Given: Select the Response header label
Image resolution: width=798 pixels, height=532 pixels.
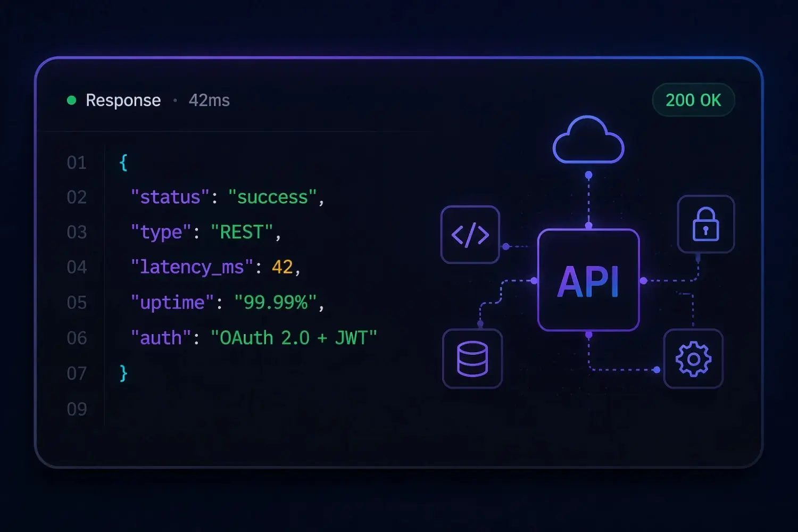Looking at the screenshot, I should click(x=123, y=101).
